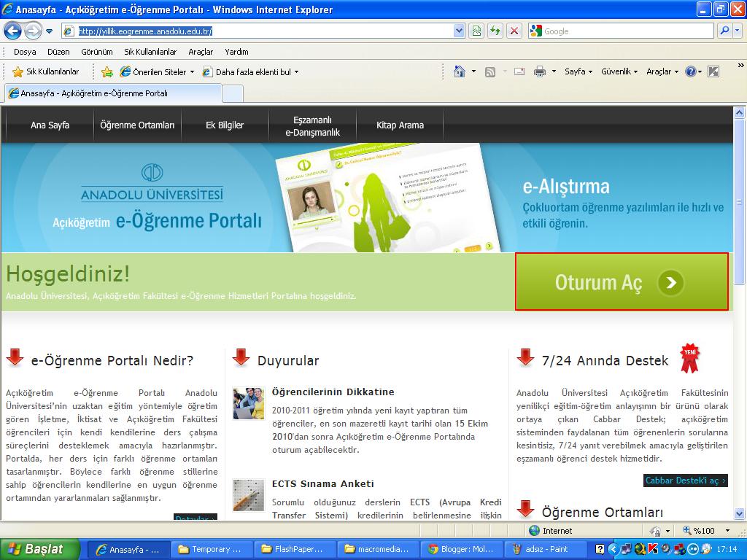Click the Print icon
The height and width of the screenshot is (560, 747).
click(540, 72)
